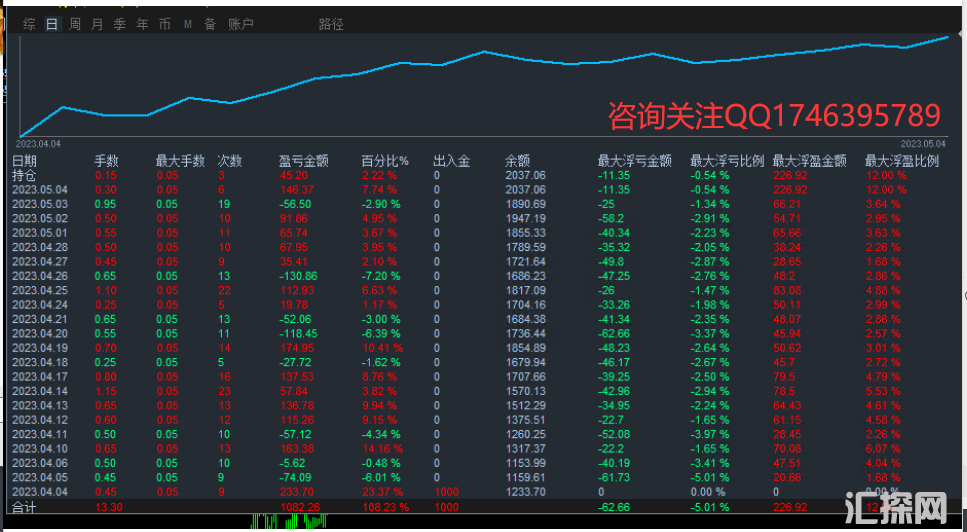Click the M tab

click(x=188, y=24)
